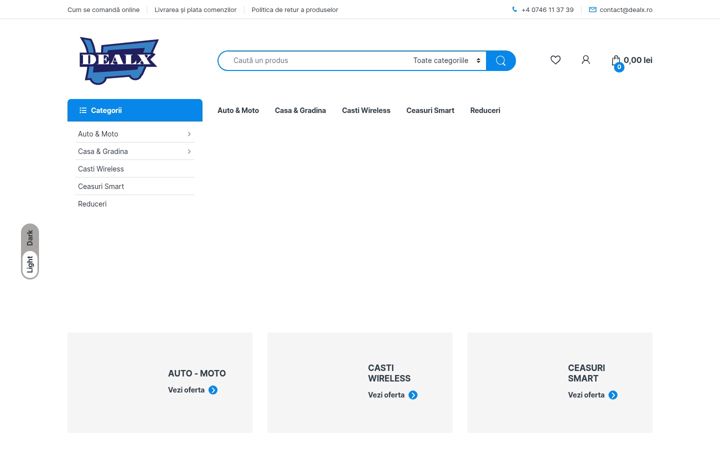Open Livrarea și plata comenzilor link

(196, 10)
